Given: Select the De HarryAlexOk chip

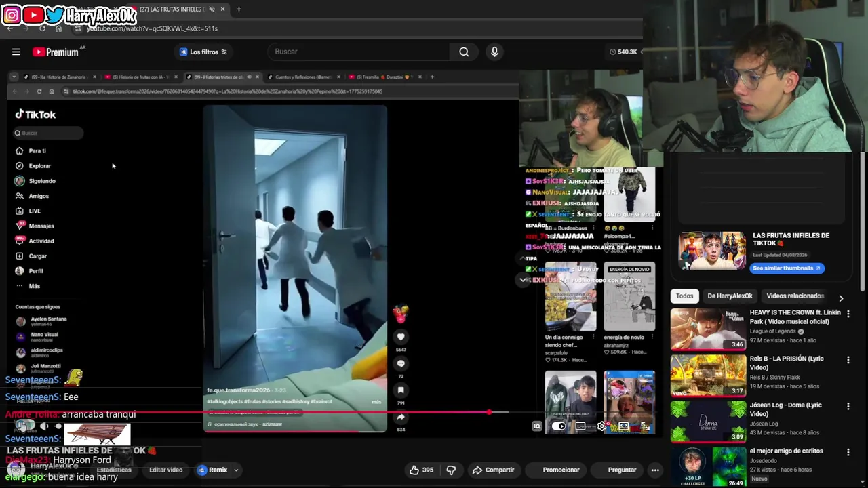Looking at the screenshot, I should [x=730, y=296].
